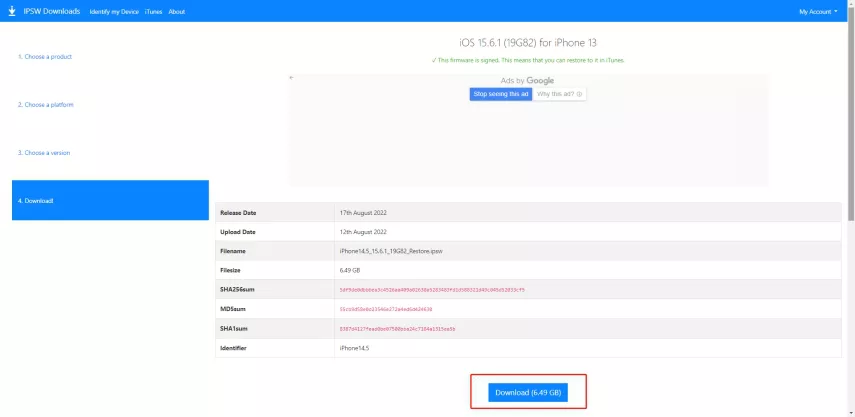The width and height of the screenshot is (855, 417).
Task: Click the 6.49 GB filesize value
Action: coord(350,270)
